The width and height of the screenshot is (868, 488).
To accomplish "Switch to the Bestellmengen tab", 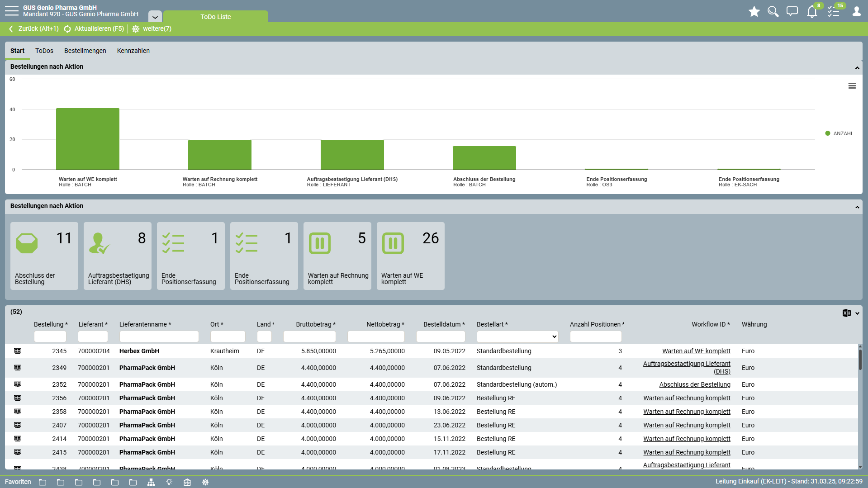I will click(x=85, y=51).
